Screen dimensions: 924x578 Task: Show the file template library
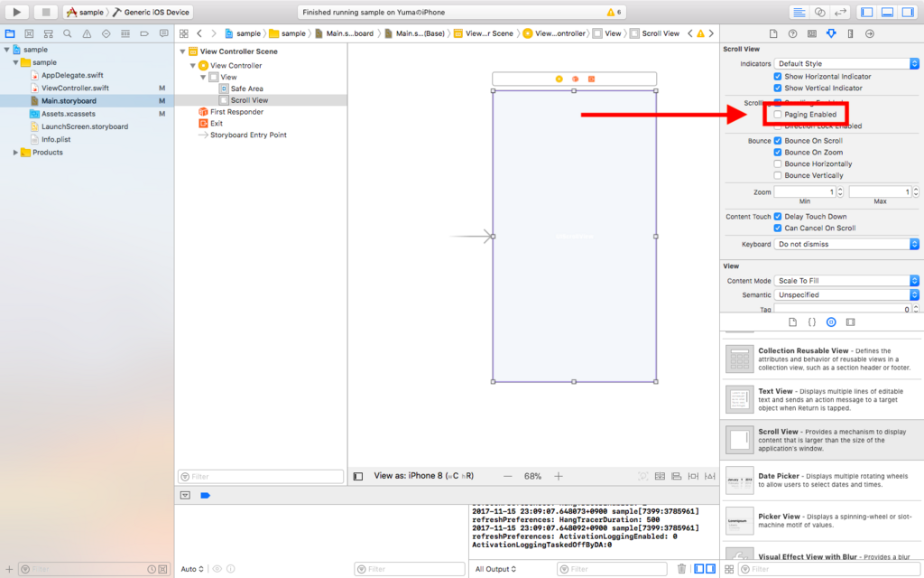coord(792,322)
